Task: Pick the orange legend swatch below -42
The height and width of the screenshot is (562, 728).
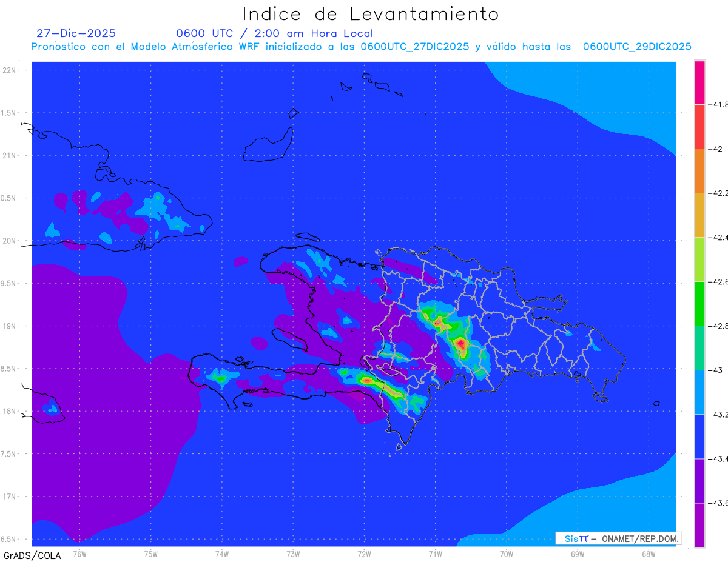Action: pyautogui.click(x=699, y=171)
